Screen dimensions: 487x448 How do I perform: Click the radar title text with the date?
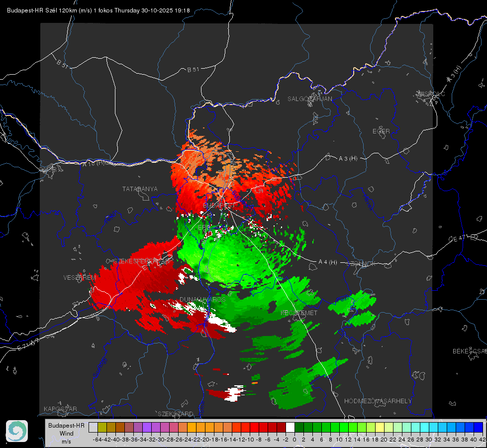(98, 10)
